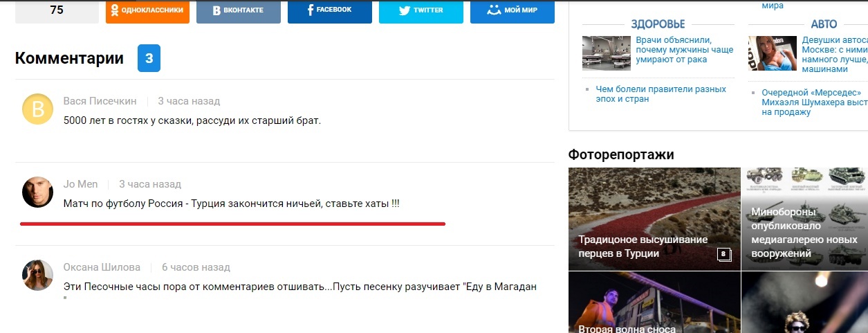Share the article on Twitter
This screenshot has height=333, width=868.
pyautogui.click(x=421, y=11)
